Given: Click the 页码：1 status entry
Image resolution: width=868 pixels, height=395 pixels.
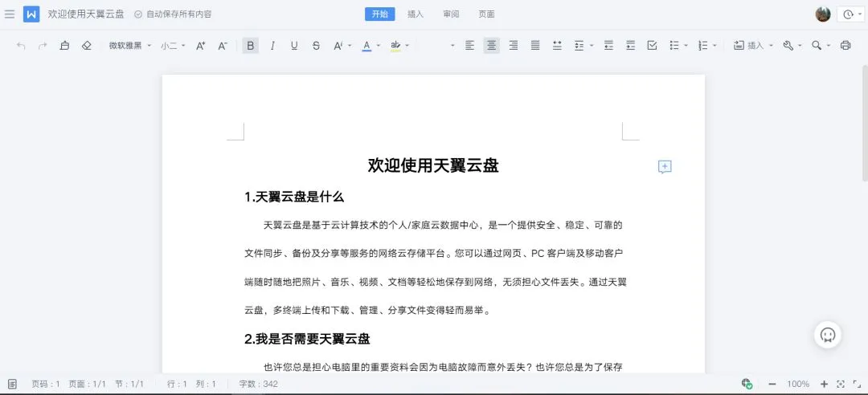Looking at the screenshot, I should tap(45, 384).
